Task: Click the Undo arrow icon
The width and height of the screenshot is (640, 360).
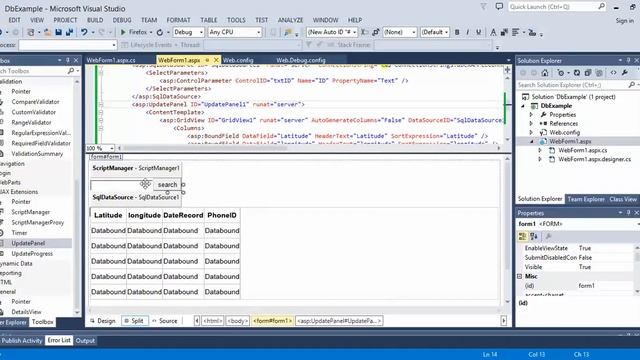Action: click(84, 32)
